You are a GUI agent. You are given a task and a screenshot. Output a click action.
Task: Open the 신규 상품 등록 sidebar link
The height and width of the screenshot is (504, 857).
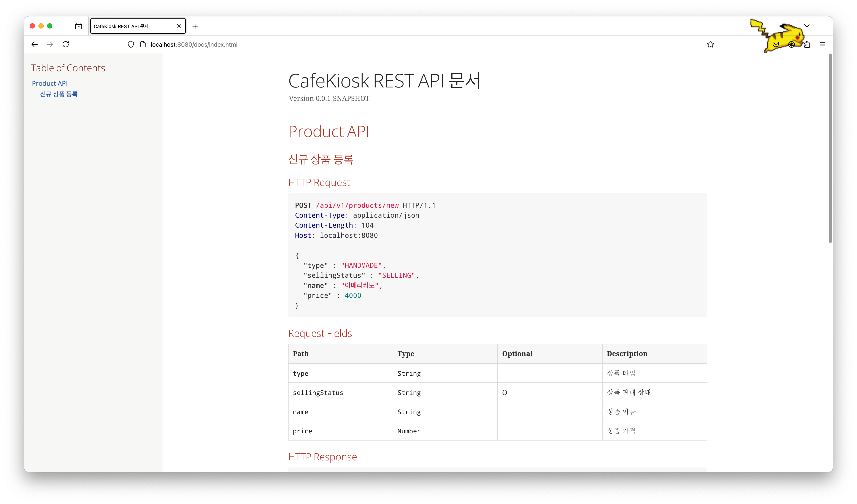pos(59,94)
